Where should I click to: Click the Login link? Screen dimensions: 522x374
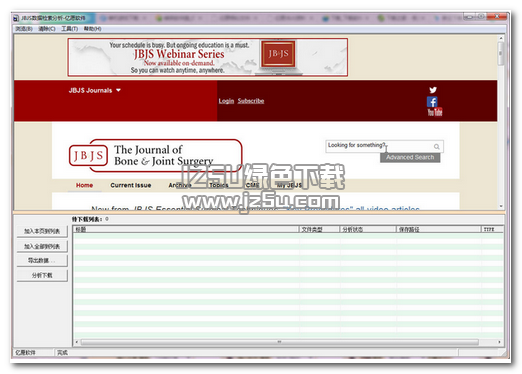click(226, 101)
